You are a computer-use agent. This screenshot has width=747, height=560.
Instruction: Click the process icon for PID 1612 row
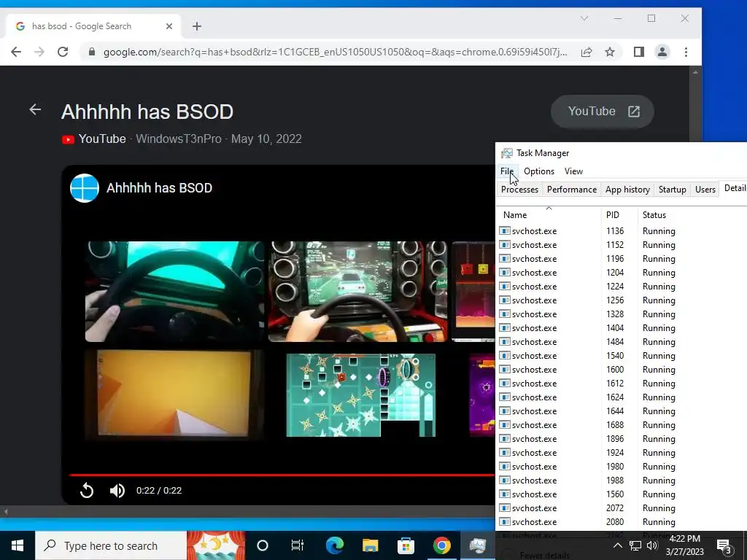[x=505, y=384]
